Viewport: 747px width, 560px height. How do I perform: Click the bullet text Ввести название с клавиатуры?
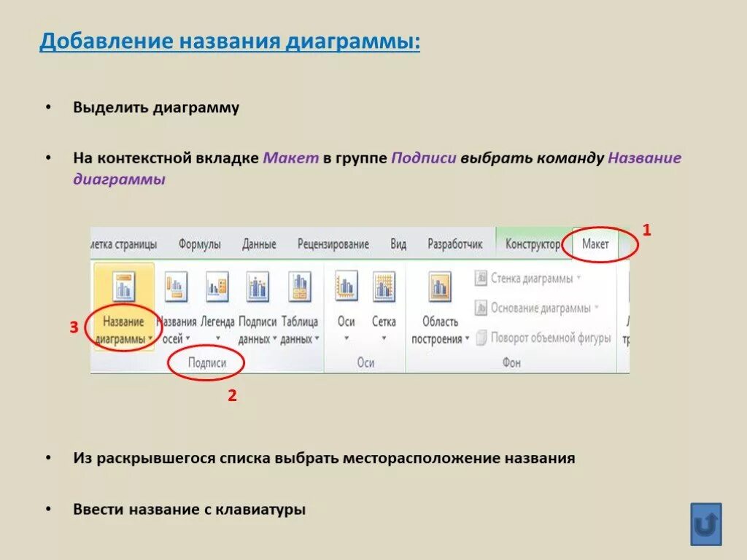click(x=189, y=509)
